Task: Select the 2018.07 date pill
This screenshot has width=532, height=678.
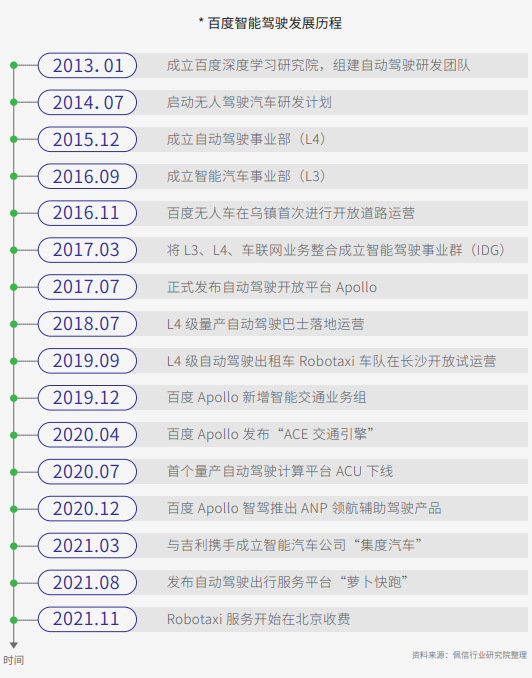Action: pos(87,324)
